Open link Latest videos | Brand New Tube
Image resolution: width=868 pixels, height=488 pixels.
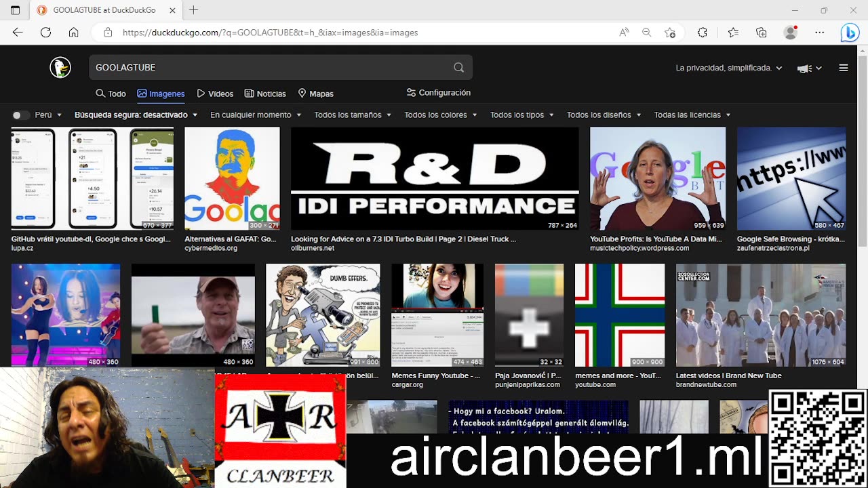[729, 375]
